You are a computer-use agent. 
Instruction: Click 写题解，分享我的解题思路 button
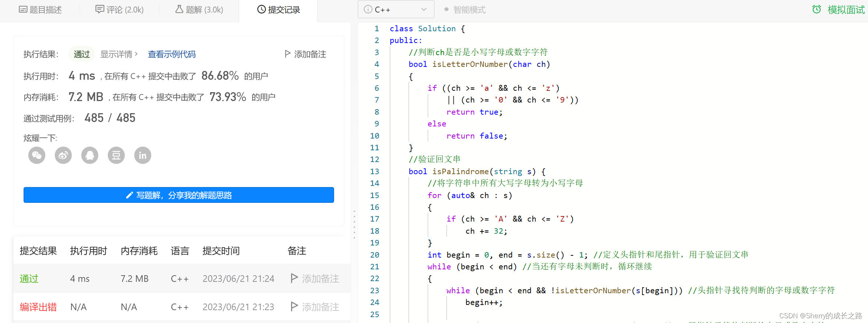pos(179,195)
